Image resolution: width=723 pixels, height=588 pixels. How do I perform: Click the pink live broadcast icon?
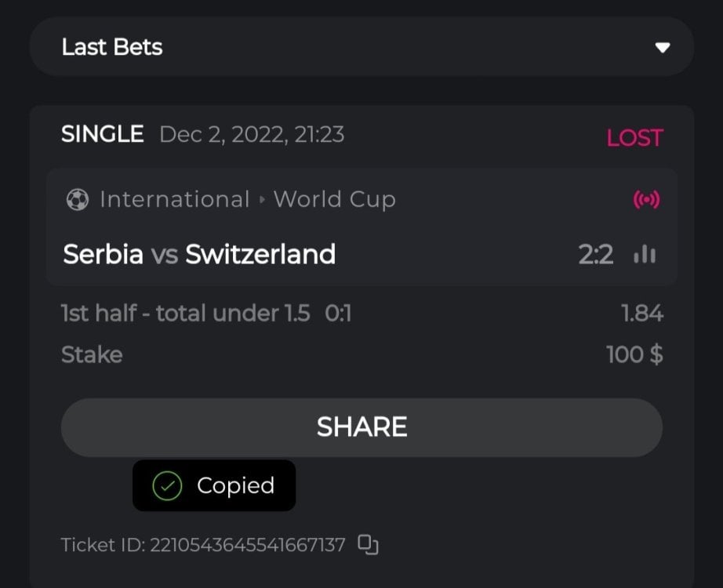click(x=646, y=200)
